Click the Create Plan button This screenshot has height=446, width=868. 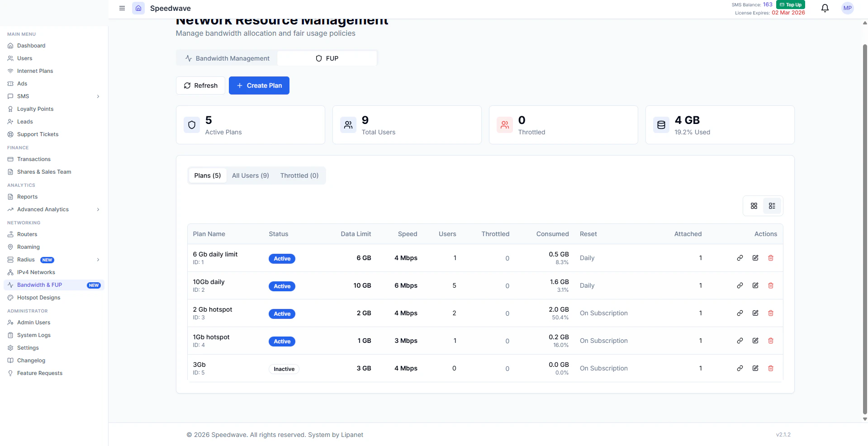pyautogui.click(x=259, y=85)
